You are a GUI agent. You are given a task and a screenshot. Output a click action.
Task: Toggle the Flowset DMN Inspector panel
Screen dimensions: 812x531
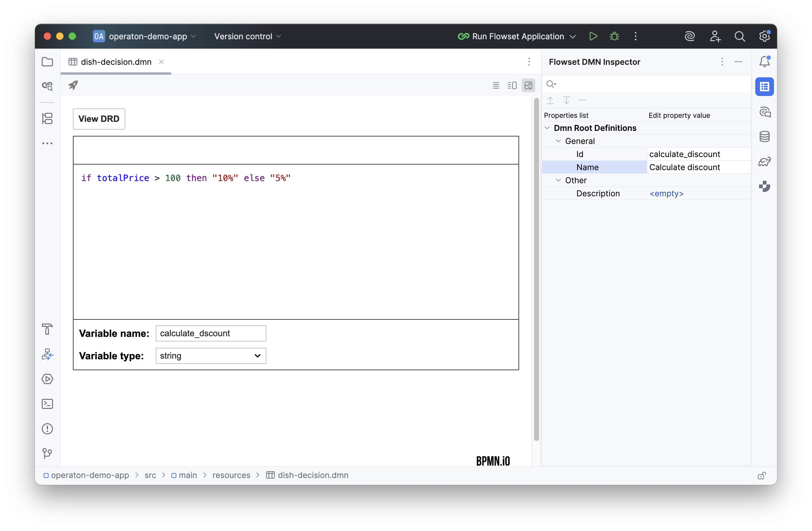tap(765, 86)
